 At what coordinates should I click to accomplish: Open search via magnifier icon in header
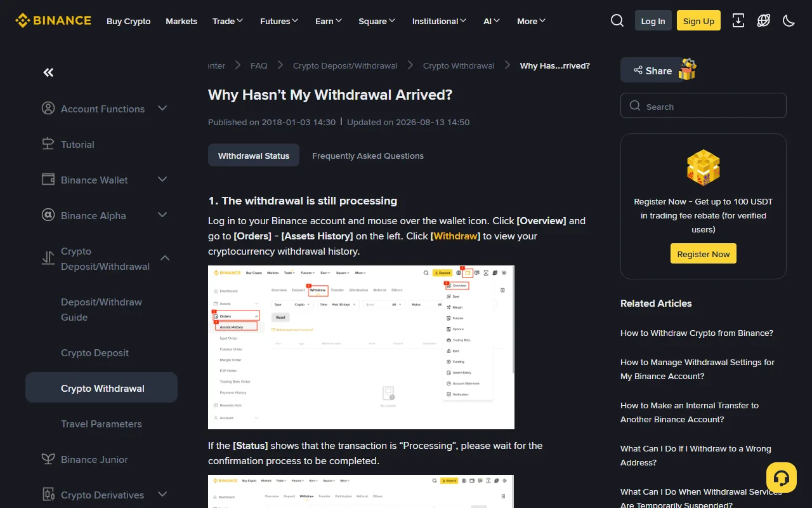pos(617,21)
